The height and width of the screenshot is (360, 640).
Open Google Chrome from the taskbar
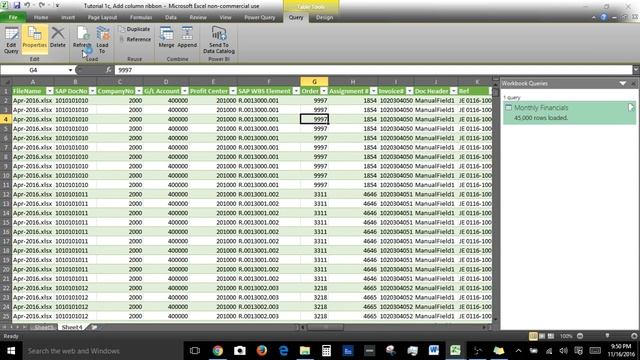pyautogui.click(x=218, y=351)
